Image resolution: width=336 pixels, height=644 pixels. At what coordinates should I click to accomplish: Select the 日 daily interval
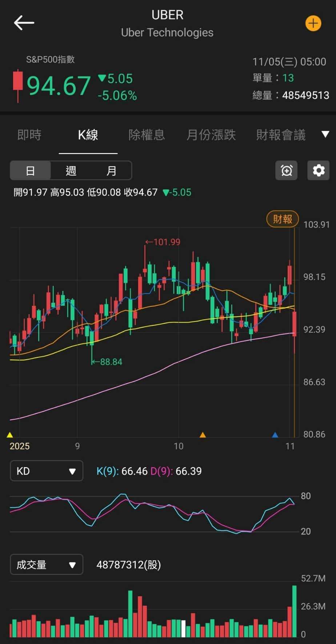30,171
